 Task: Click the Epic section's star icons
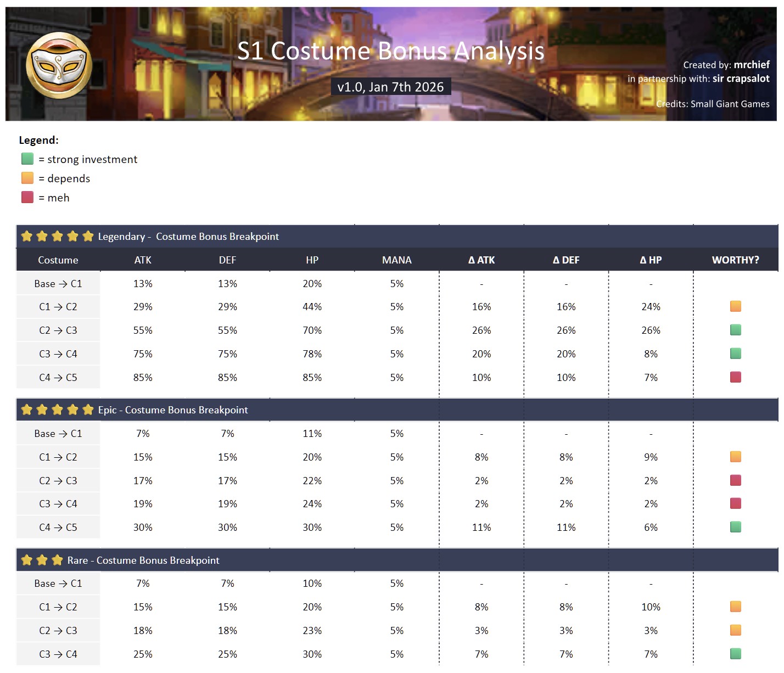(x=57, y=410)
